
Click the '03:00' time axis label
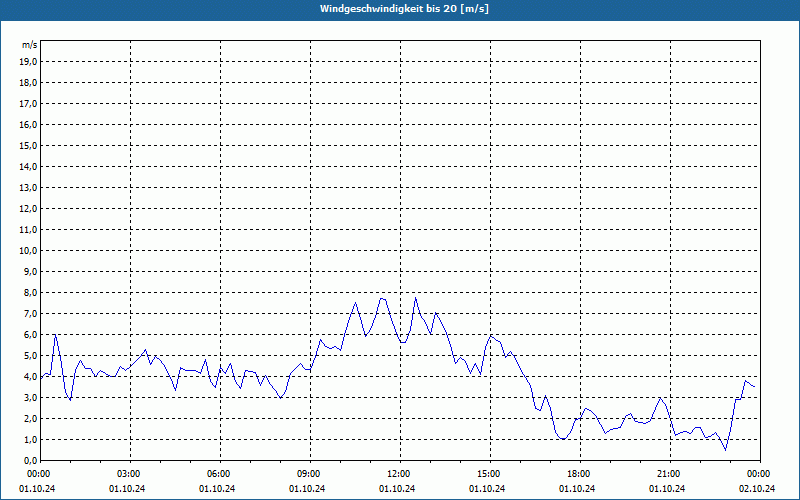pyautogui.click(x=131, y=474)
